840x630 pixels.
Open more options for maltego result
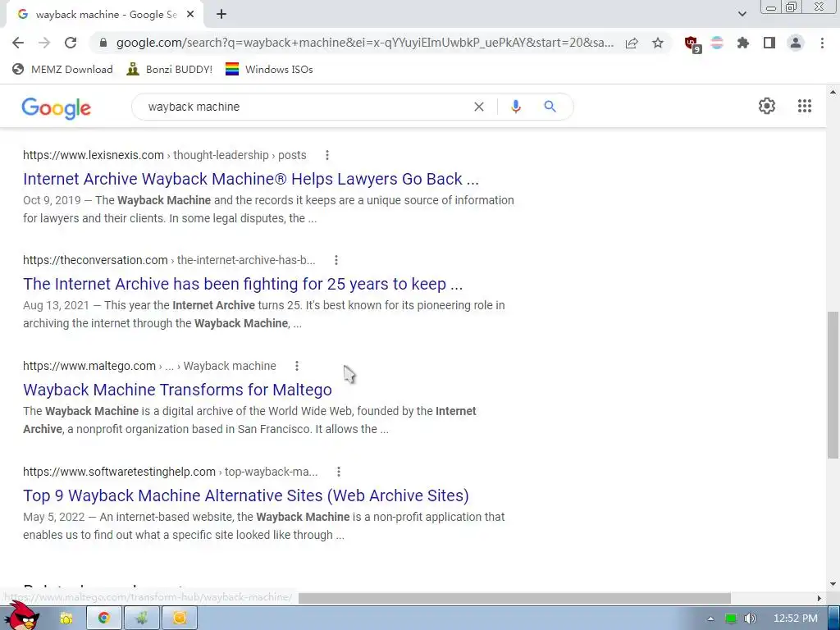pos(296,366)
